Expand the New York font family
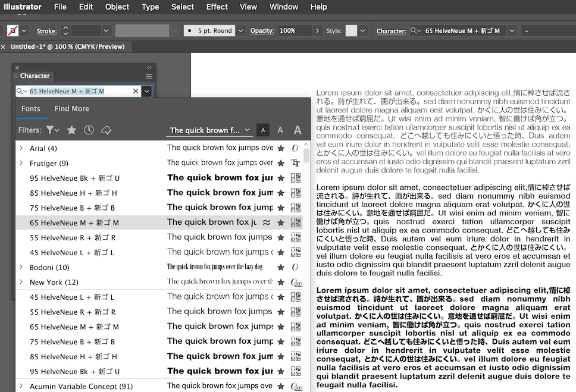This screenshot has height=392, width=576. (x=21, y=282)
